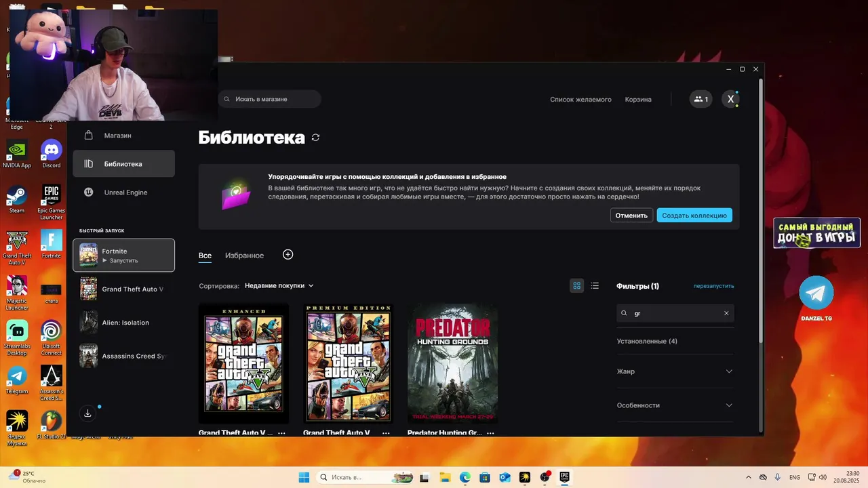
Task: Select Grand Theft Auto V in quick launch
Action: point(123,289)
